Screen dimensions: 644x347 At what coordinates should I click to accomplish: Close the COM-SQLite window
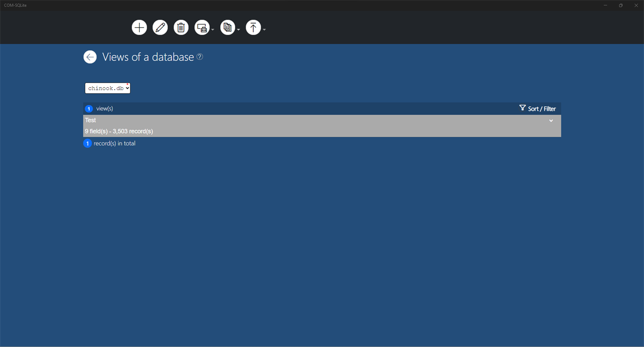point(636,5)
